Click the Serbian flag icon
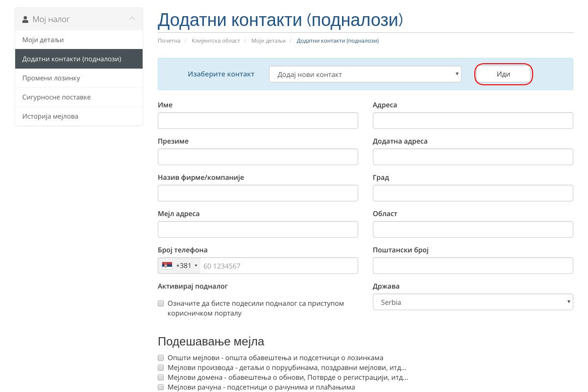Screen dimensions: 588x392 coord(167,266)
